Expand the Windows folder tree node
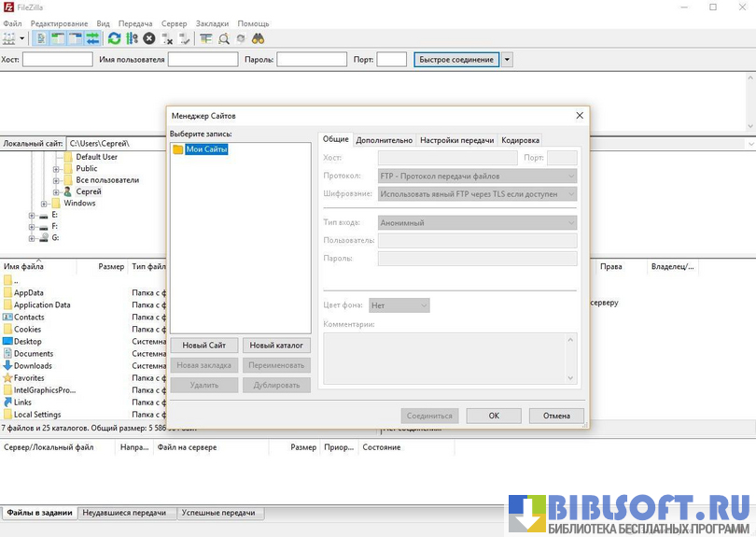The image size is (756, 537). [x=44, y=204]
